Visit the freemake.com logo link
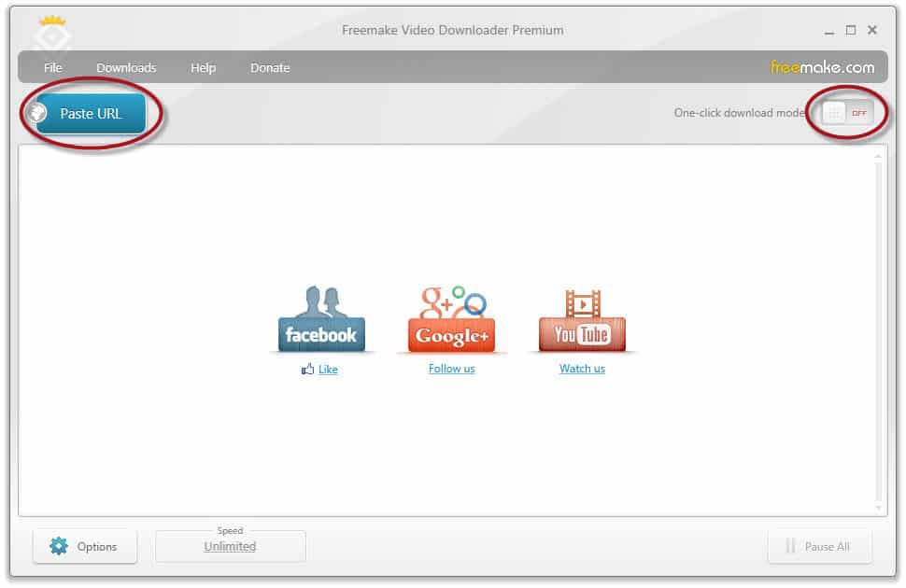Screen dimensions: 906x588 coord(822,67)
